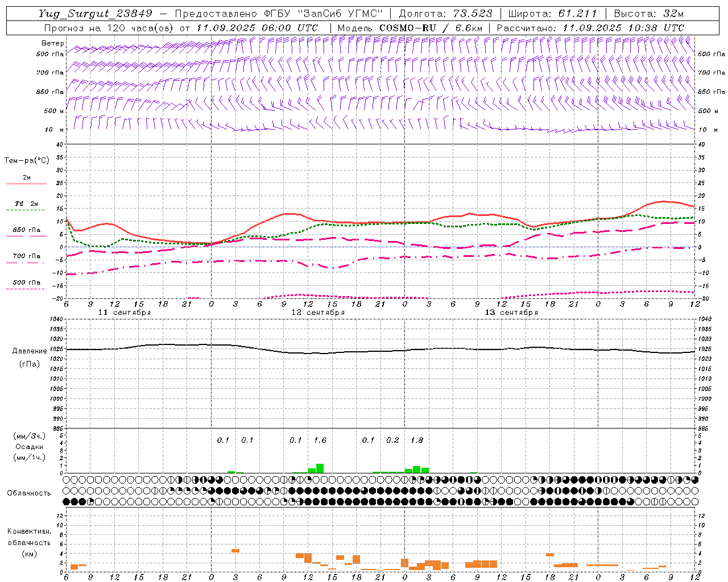The image size is (728, 582).
Task: Select the text Предоставлено ФГБУ "ЗапСиб УГМС"
Action: pyautogui.click(x=279, y=14)
